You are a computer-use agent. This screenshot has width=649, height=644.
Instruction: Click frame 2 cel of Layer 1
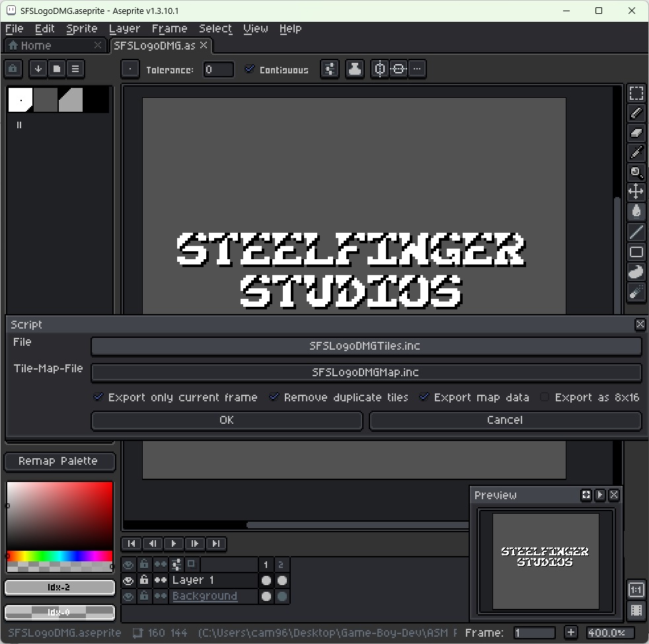(282, 581)
